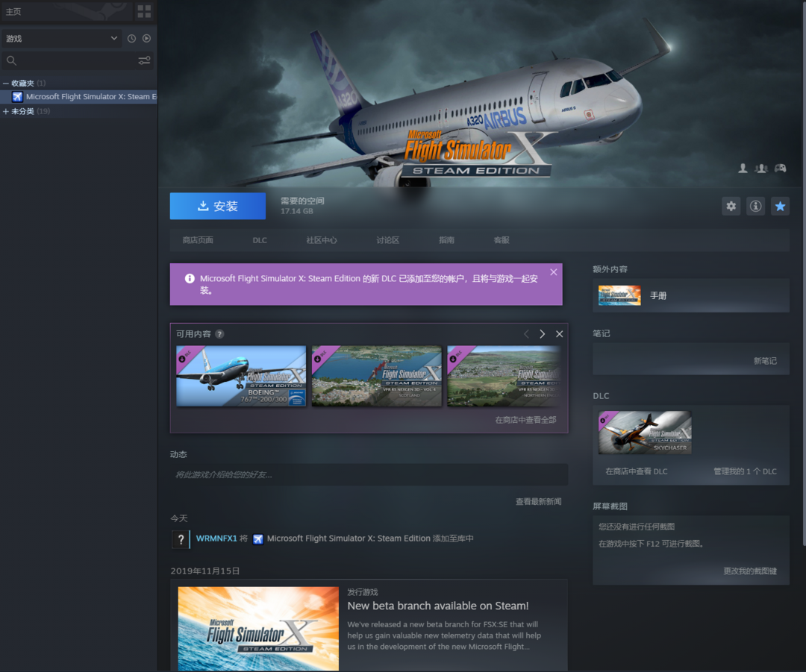Click the single-player icon on banner

tap(743, 168)
